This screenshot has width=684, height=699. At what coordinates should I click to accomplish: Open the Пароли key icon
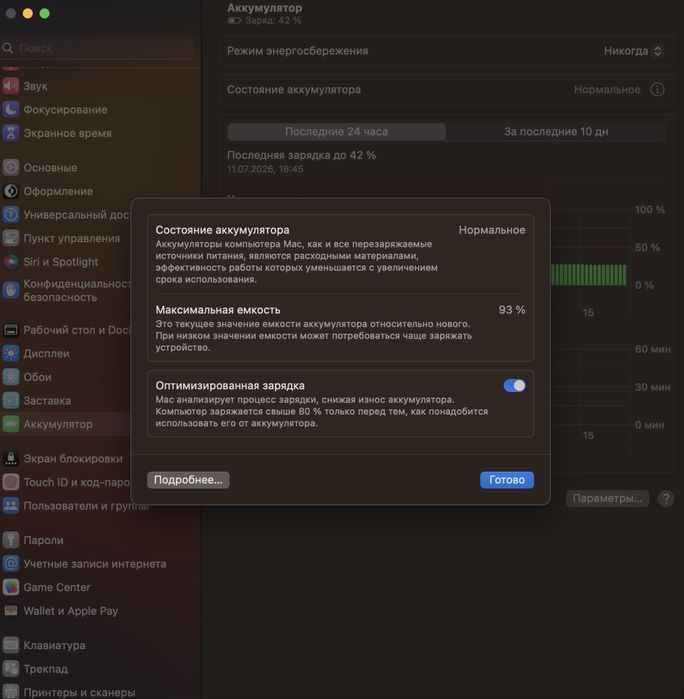click(x=11, y=540)
